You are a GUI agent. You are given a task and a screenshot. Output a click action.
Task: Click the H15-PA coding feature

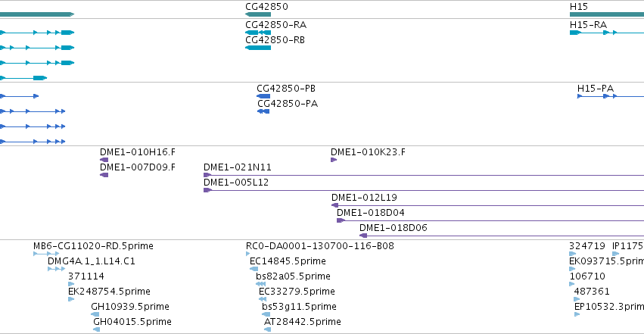click(611, 96)
